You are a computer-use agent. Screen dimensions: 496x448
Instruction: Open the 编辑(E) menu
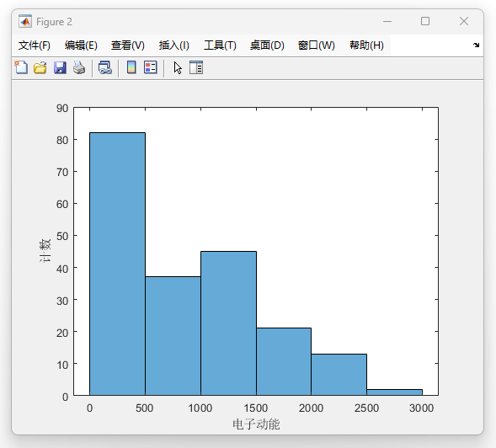pos(81,45)
